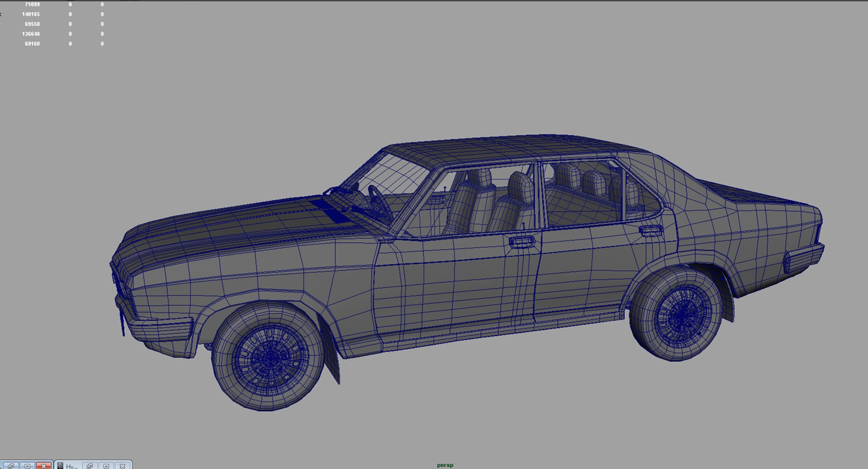Close the Hypershade minimized window
Viewport: 868px width, 469px height.
[x=122, y=466]
